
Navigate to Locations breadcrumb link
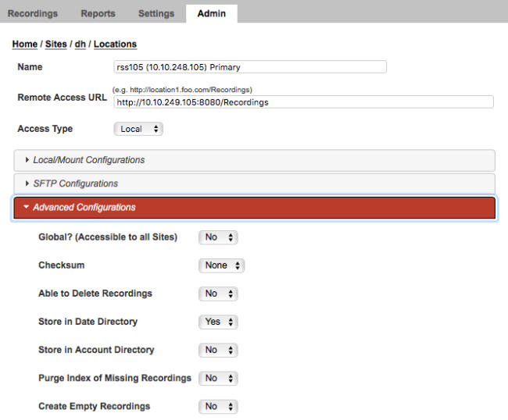pyautogui.click(x=115, y=44)
